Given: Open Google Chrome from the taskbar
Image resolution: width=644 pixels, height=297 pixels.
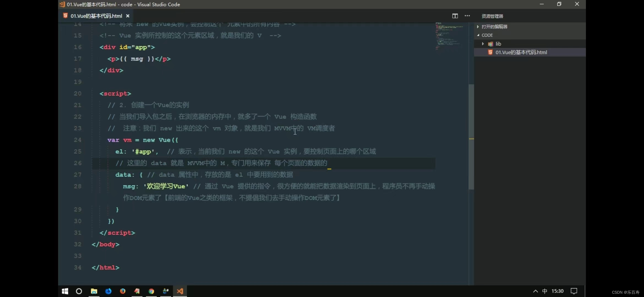Looking at the screenshot, I should click(x=151, y=291).
